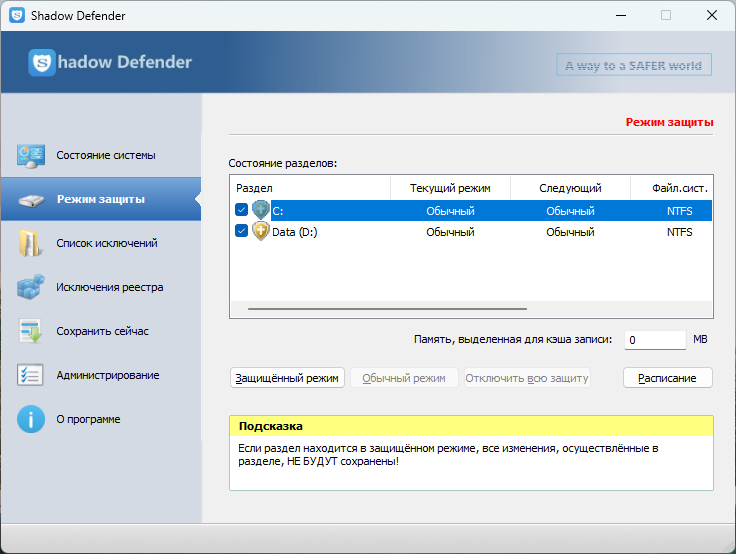Image resolution: width=736 pixels, height=554 pixels.
Task: Close the Shadow Defender window
Action: pos(712,15)
